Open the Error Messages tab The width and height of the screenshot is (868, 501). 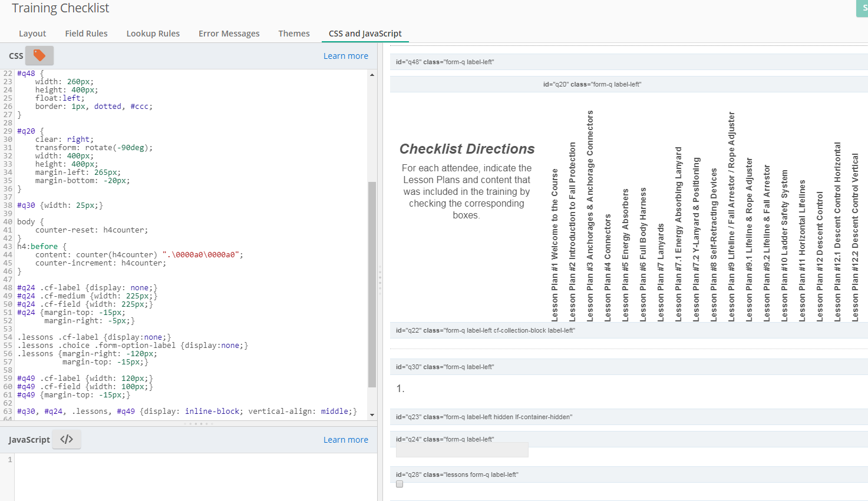[229, 34]
